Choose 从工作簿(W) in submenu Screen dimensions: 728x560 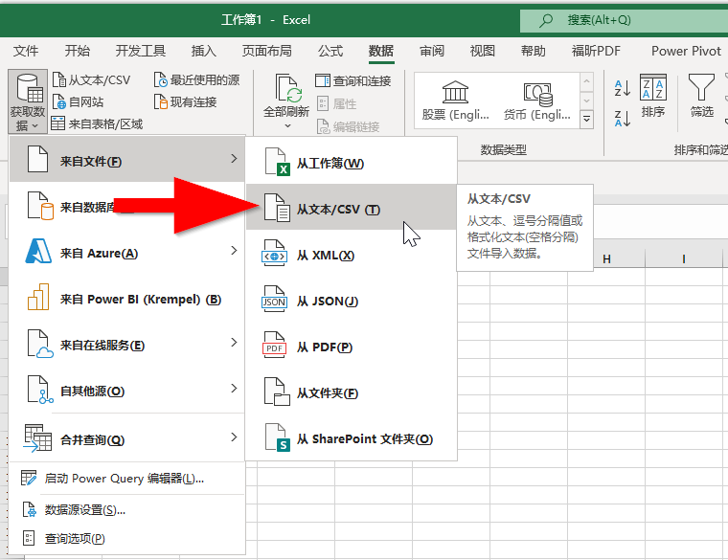[x=351, y=162]
